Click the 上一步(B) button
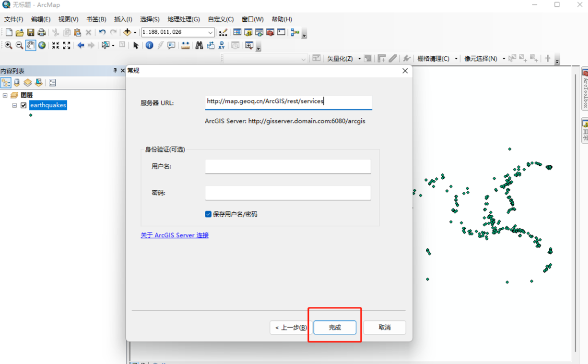This screenshot has width=588, height=364. tap(291, 327)
